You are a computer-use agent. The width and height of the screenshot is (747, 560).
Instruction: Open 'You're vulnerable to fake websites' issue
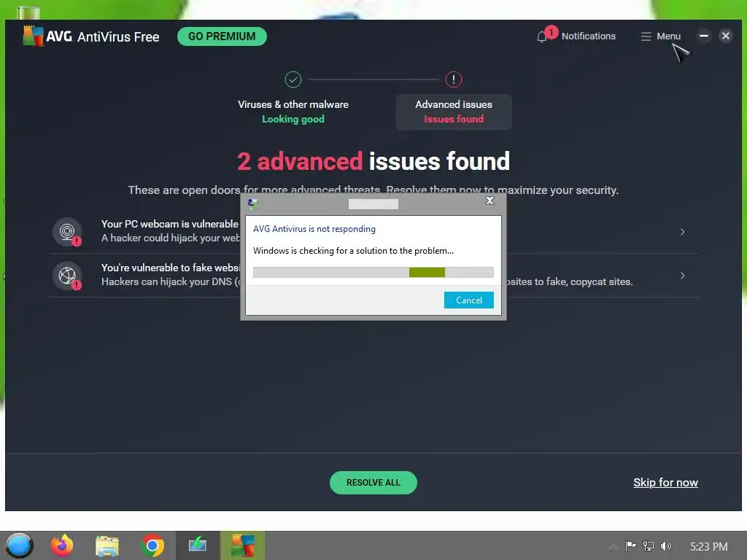(x=373, y=275)
